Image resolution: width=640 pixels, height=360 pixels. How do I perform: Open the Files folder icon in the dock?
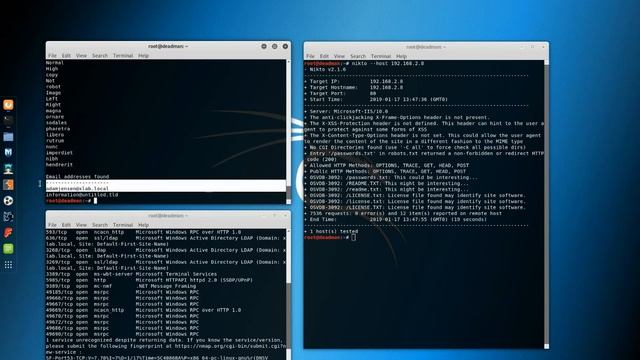tap(8, 137)
